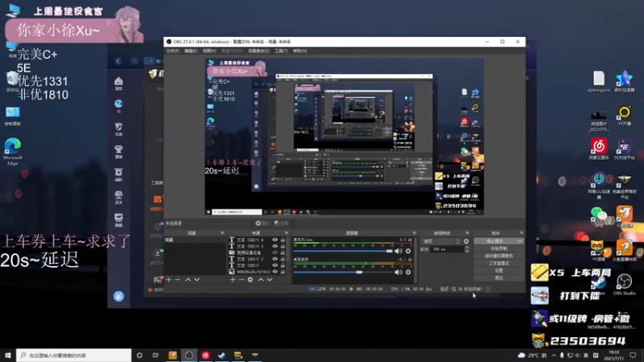Remove the selected source with the minus icon
644x362 pixels.
pos(242,279)
